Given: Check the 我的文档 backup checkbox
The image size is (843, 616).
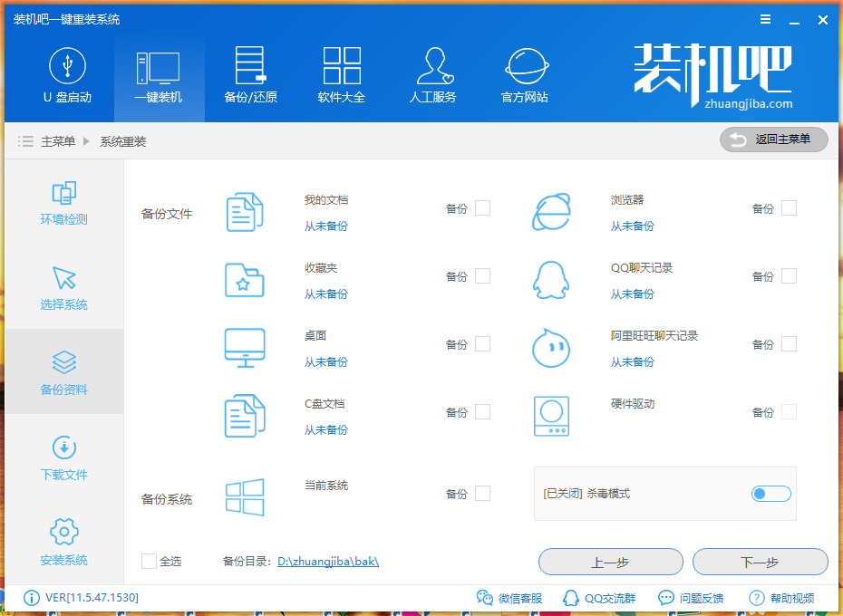Looking at the screenshot, I should coord(482,207).
